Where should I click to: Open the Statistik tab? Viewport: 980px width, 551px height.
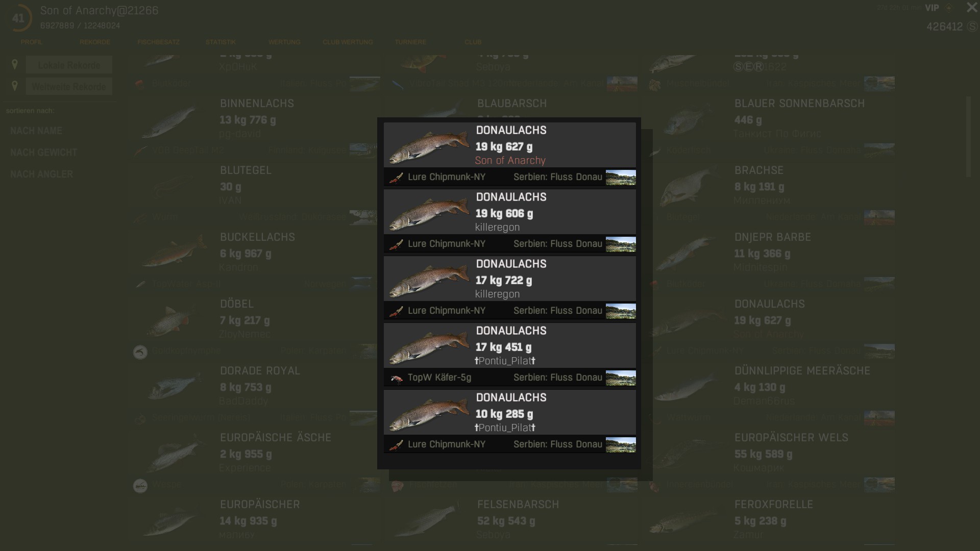pos(220,42)
